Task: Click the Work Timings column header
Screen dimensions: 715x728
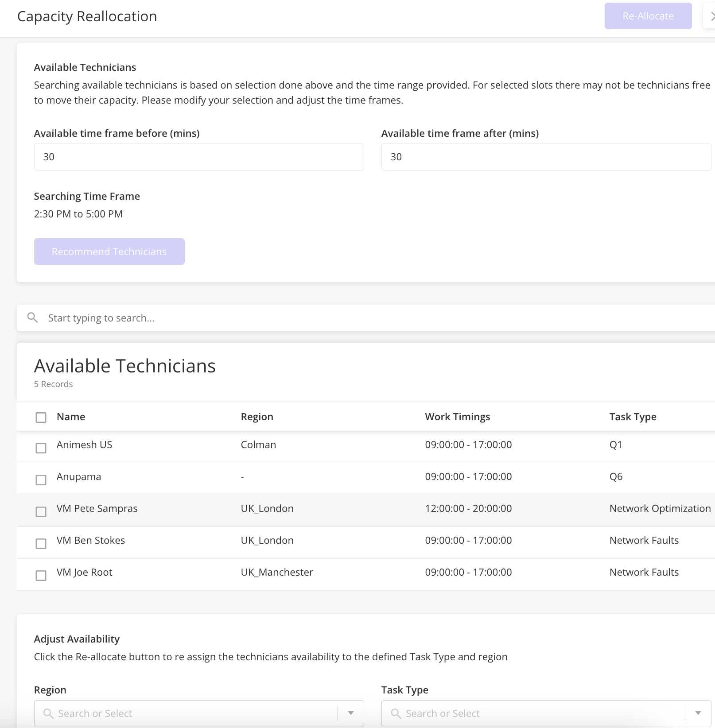Action: (x=458, y=417)
